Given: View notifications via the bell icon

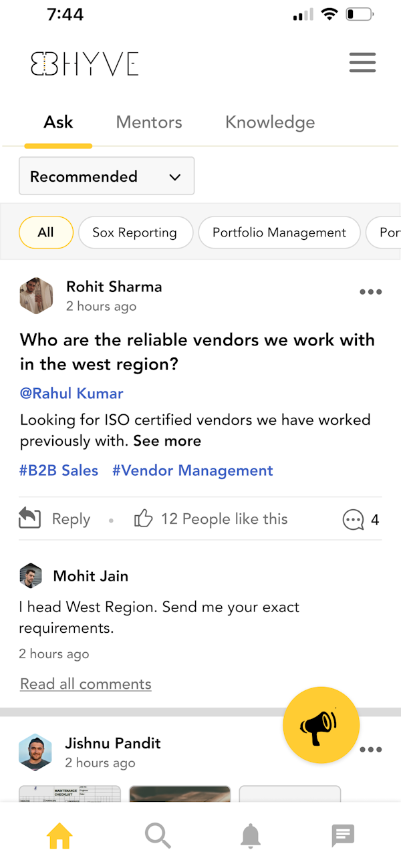Looking at the screenshot, I should (250, 835).
